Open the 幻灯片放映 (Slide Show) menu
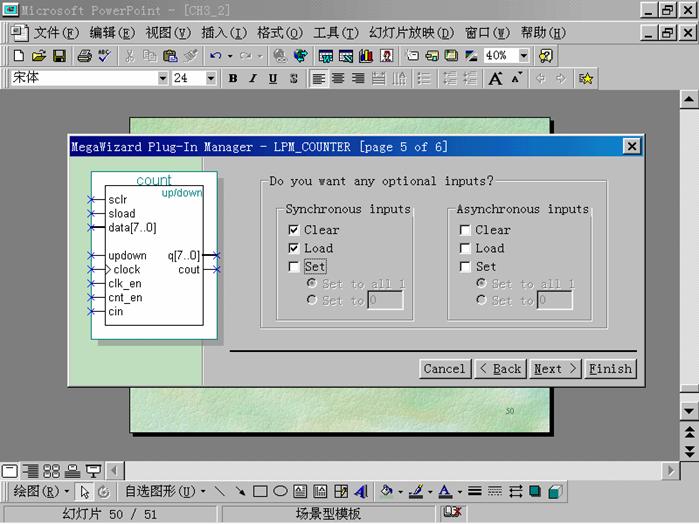 point(411,33)
